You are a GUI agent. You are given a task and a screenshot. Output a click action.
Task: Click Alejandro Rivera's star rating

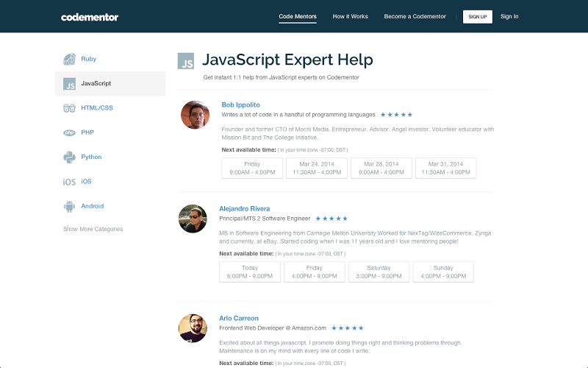[x=331, y=219]
